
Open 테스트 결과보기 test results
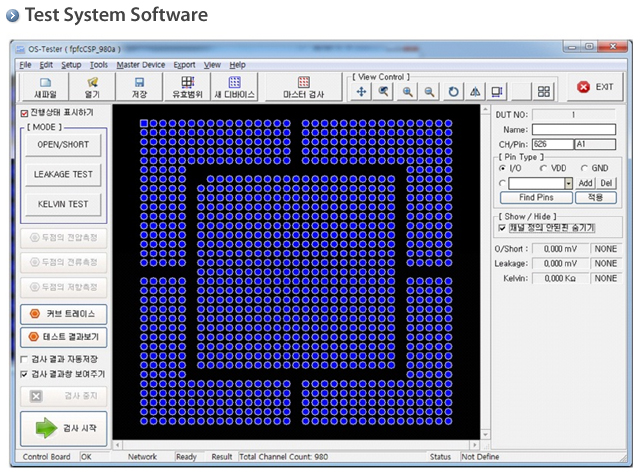click(64, 337)
